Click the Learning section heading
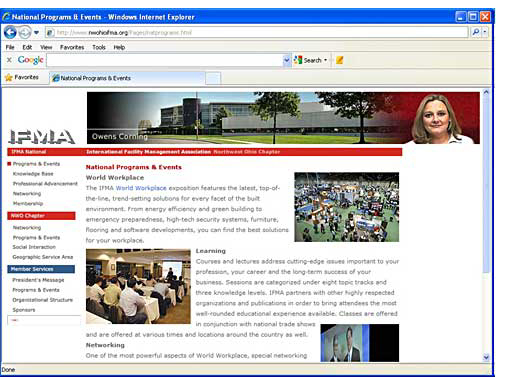The height and width of the screenshot is (377, 505). 211,251
